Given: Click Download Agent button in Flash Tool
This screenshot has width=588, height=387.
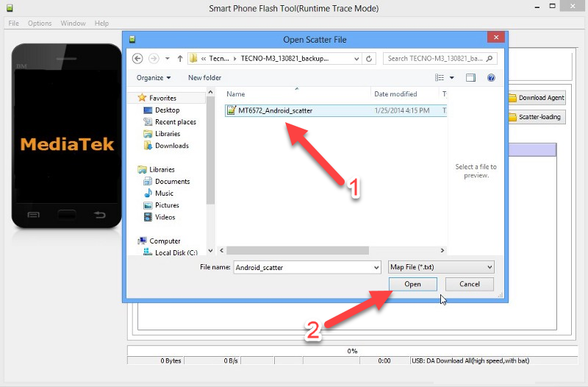Looking at the screenshot, I should [537, 98].
